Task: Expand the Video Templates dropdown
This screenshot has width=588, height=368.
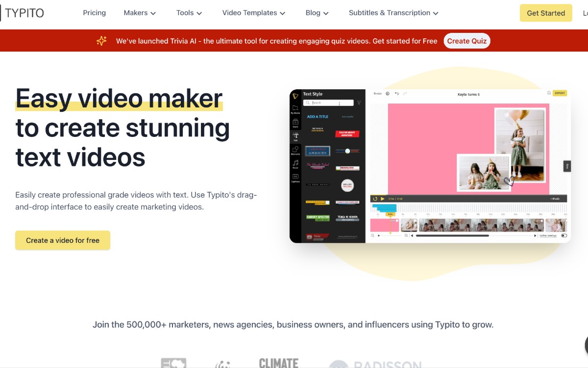Action: [253, 13]
